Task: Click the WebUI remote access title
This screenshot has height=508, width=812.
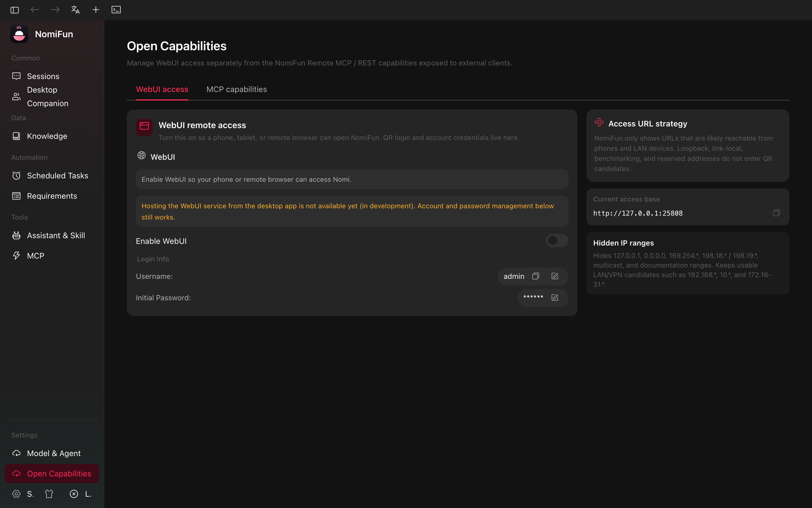Action: pyautogui.click(x=202, y=125)
